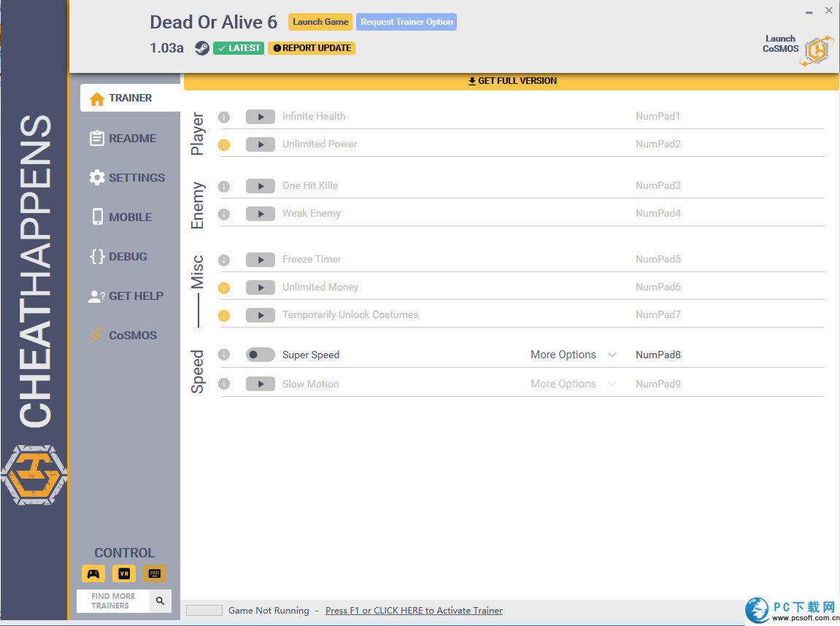Image resolution: width=840 pixels, height=626 pixels.
Task: Activate the Infinite Health play toggle
Action: [260, 117]
